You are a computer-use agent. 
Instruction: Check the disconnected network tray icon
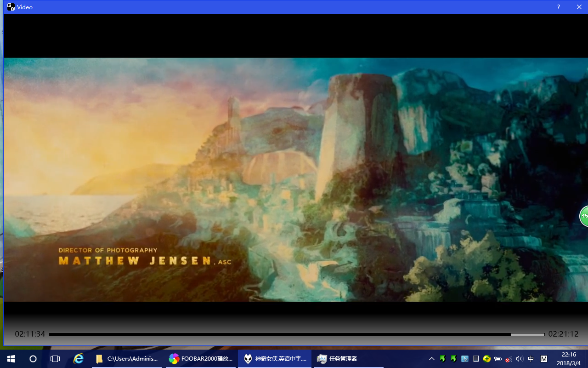[x=509, y=358]
